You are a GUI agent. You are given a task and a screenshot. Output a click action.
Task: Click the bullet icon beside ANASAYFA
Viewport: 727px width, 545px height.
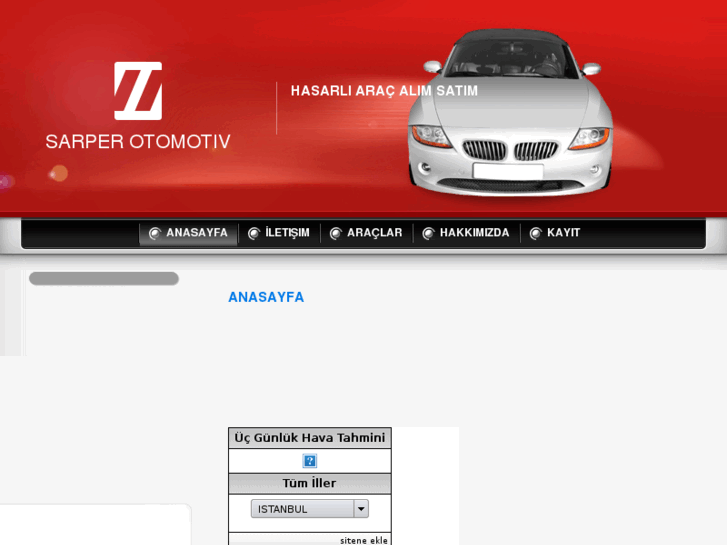click(155, 233)
